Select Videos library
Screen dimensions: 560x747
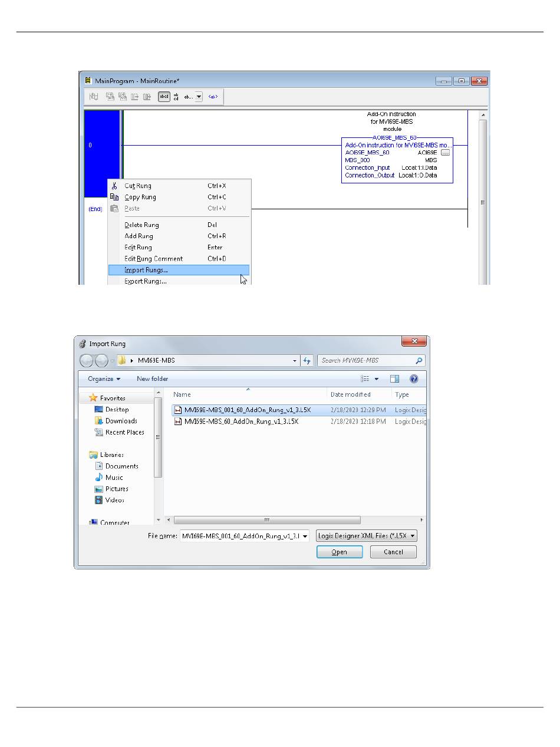click(114, 500)
